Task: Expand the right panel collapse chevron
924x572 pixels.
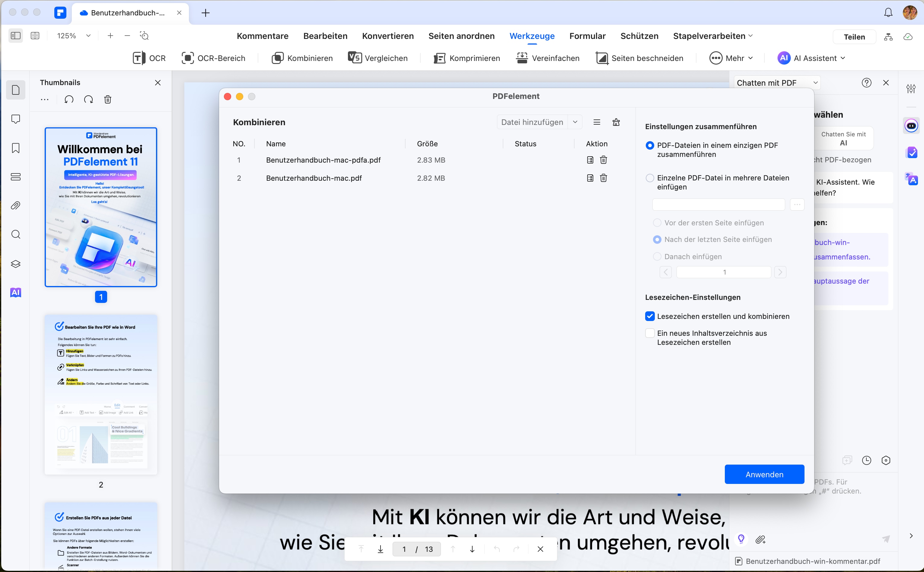Action: [911, 536]
